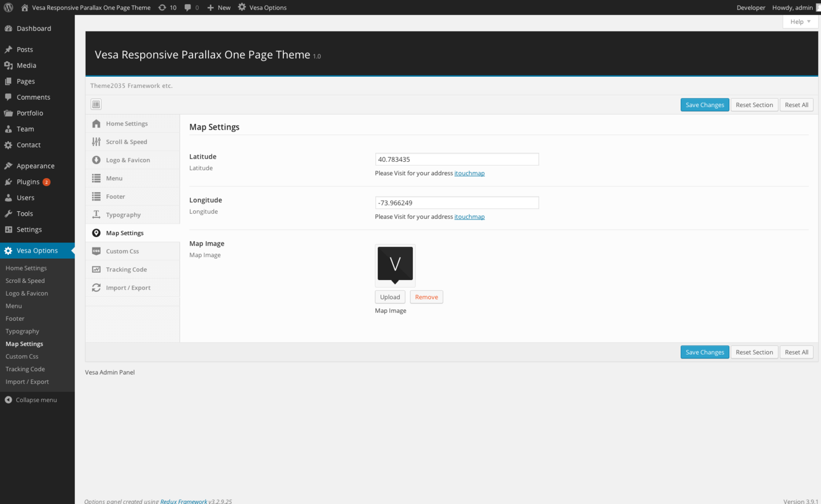Click the Import / Export refresh icon
Image resolution: width=821 pixels, height=504 pixels.
[96, 288]
